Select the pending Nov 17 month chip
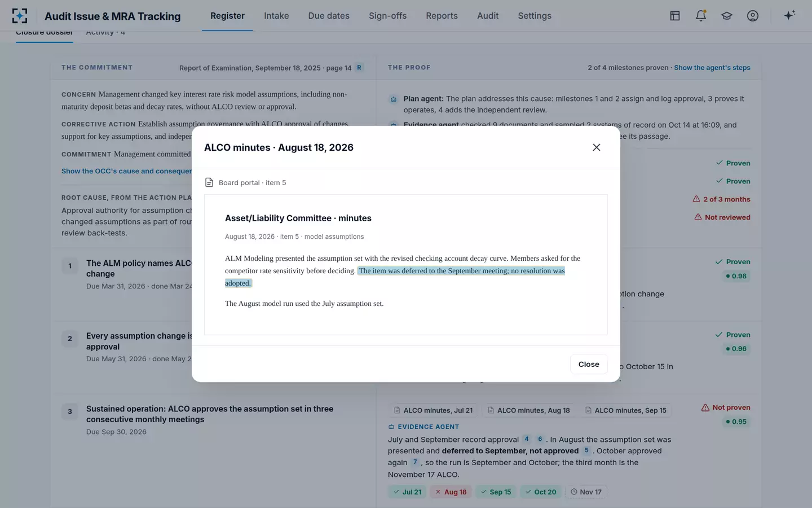Viewport: 812px width, 508px height. 586,492
